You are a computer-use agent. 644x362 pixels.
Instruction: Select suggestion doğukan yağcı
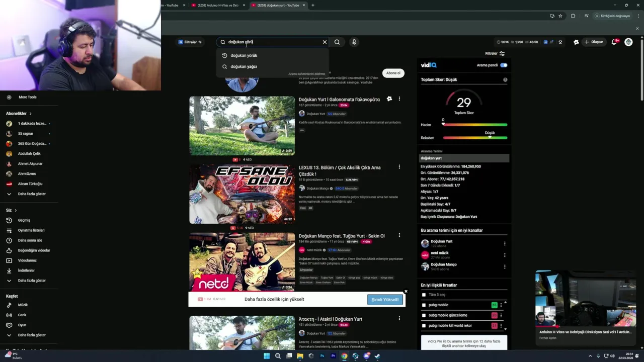click(273, 66)
